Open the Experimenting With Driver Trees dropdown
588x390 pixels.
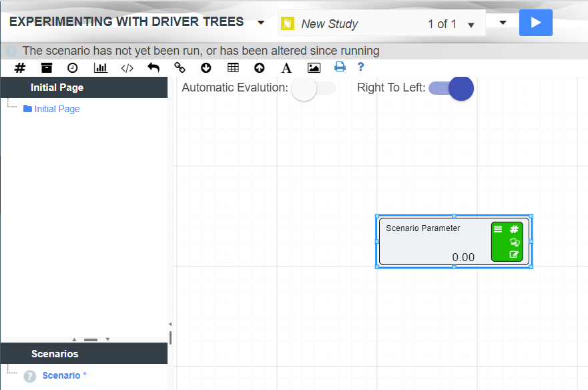click(x=260, y=23)
